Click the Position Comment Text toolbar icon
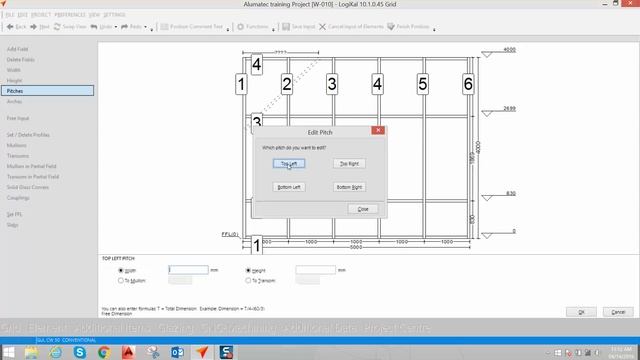This screenshot has width=640, height=360. pyautogui.click(x=164, y=27)
